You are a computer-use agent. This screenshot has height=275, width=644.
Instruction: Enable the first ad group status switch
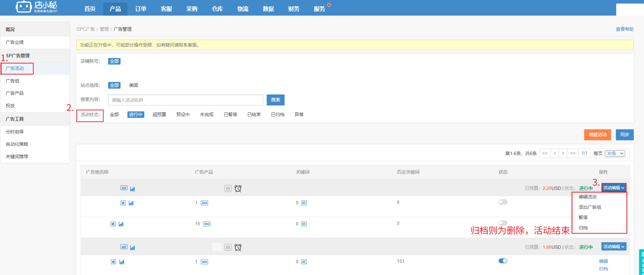pyautogui.click(x=503, y=202)
